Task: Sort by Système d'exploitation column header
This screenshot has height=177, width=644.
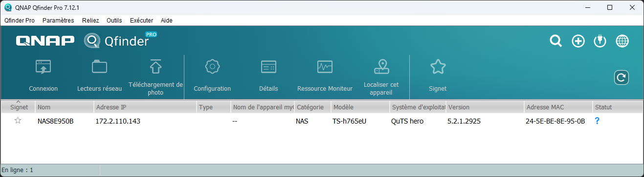Action: tap(418, 107)
